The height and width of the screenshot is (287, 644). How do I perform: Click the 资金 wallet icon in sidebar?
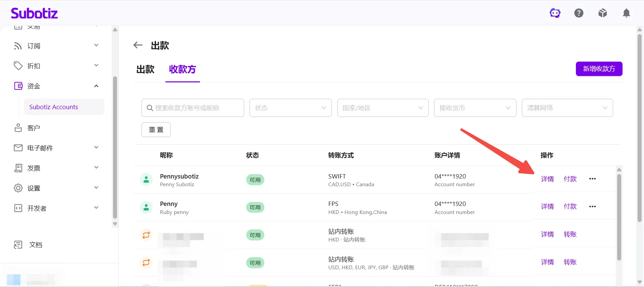point(18,86)
